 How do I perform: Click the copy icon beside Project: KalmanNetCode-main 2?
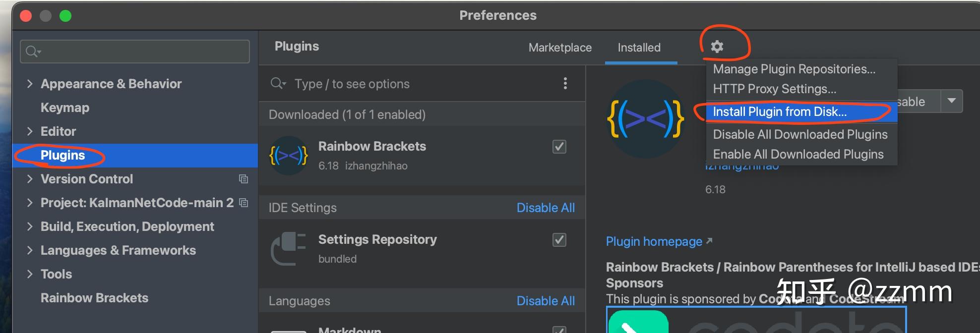pyautogui.click(x=243, y=203)
